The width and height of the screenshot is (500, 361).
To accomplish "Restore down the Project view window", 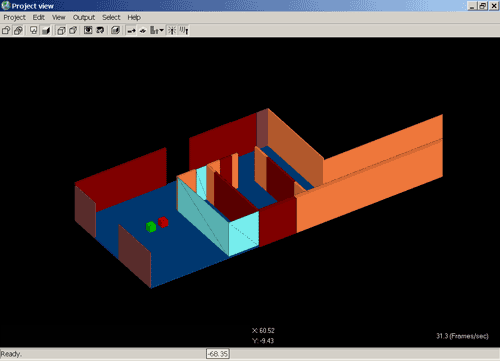I will [x=483, y=6].
